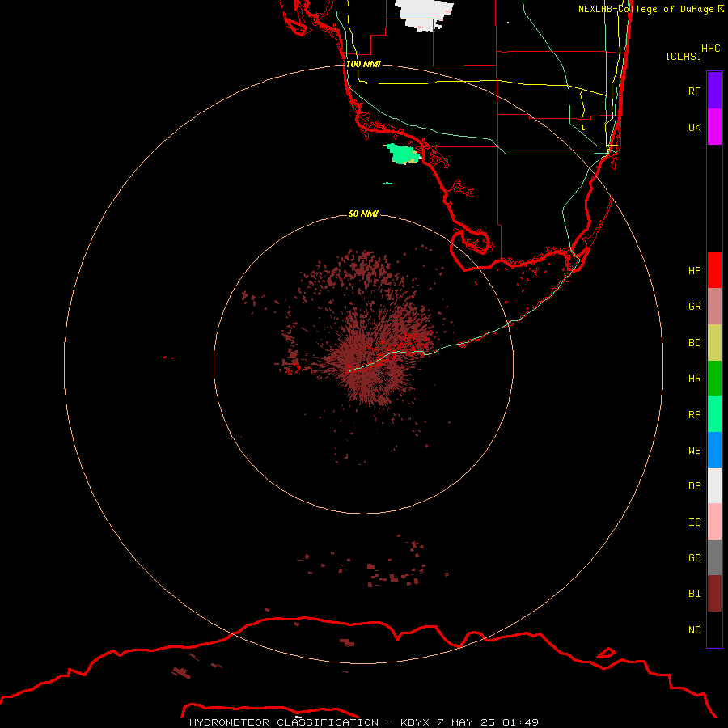728x728 pixels.
Task: Click the BD yellow legend swatch
Action: pyautogui.click(x=714, y=342)
